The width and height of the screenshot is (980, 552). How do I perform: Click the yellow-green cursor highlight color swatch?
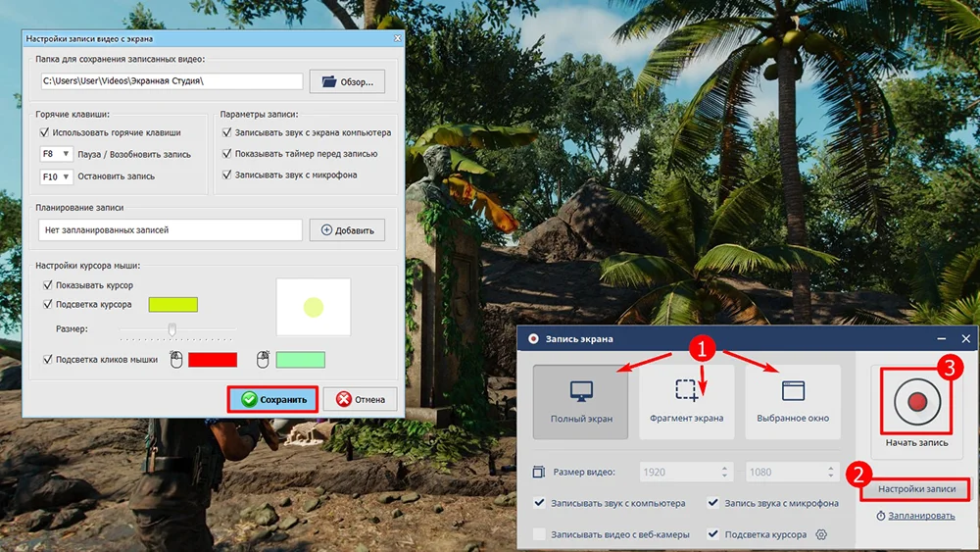click(x=173, y=305)
